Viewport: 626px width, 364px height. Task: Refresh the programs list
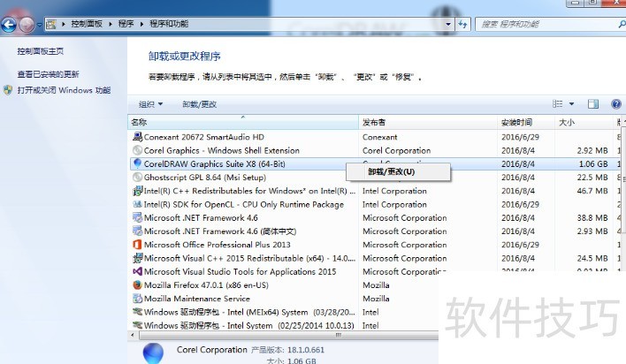[462, 25]
